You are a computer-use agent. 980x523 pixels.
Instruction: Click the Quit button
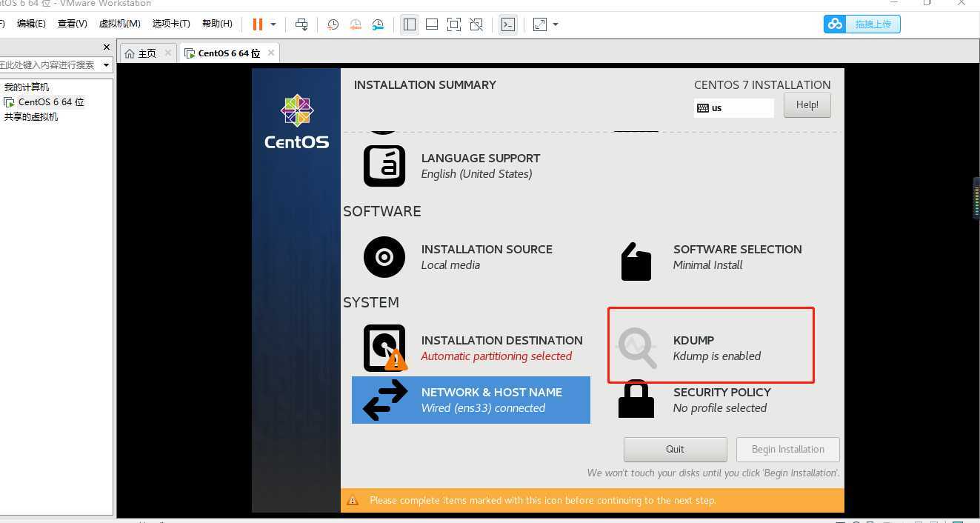coord(676,450)
